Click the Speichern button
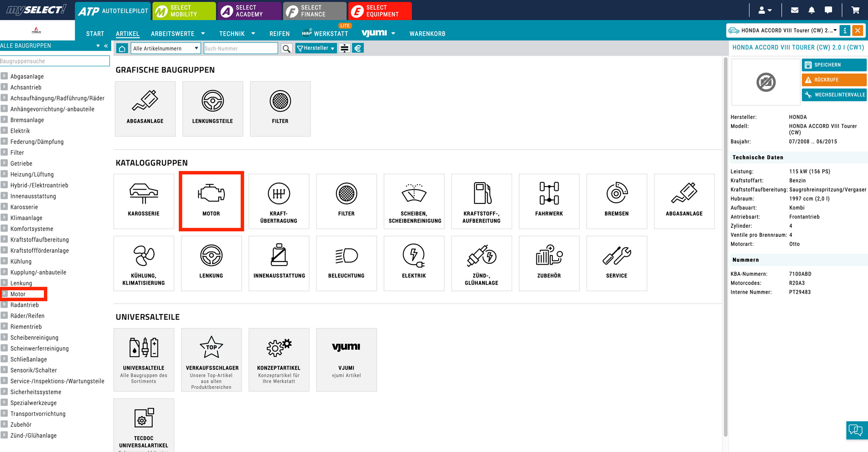The height and width of the screenshot is (452, 868). click(x=834, y=65)
